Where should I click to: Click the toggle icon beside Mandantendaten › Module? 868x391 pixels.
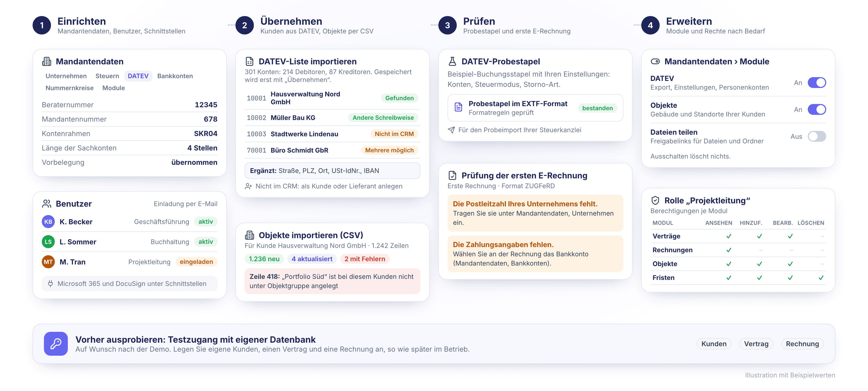click(x=655, y=61)
